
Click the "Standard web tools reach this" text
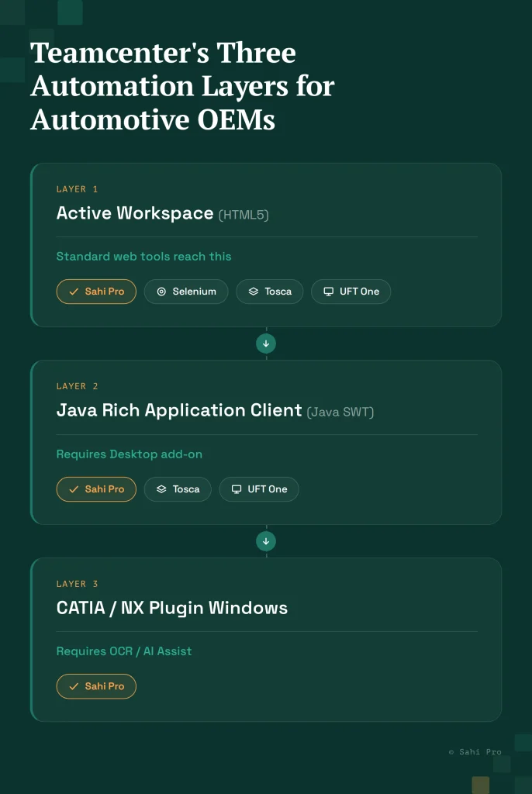click(x=144, y=256)
